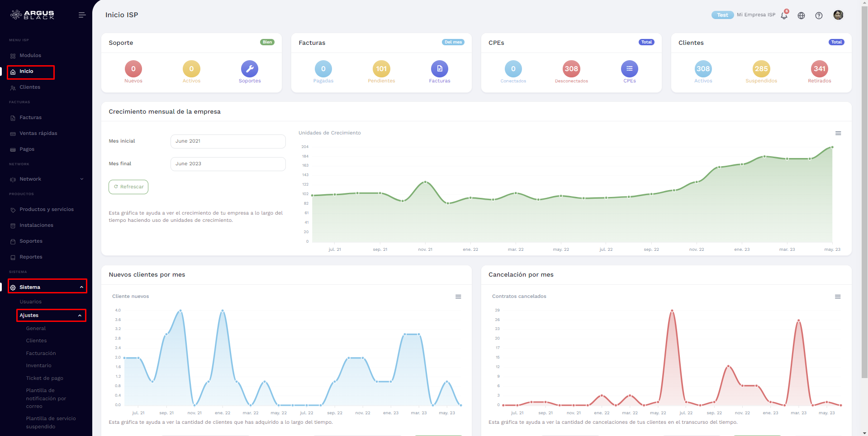Open the Facturas document icon
868x436 pixels.
(439, 69)
